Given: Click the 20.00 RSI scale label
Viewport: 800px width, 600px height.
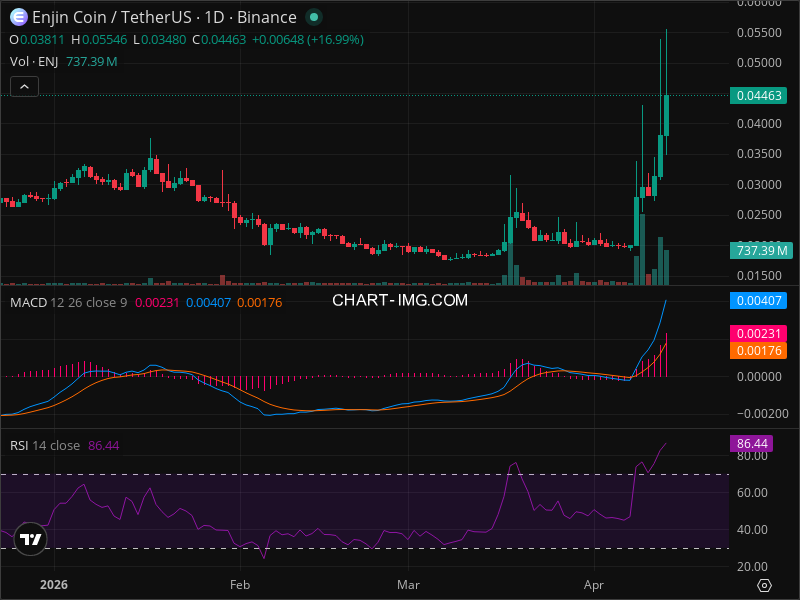Looking at the screenshot, I should [x=752, y=567].
